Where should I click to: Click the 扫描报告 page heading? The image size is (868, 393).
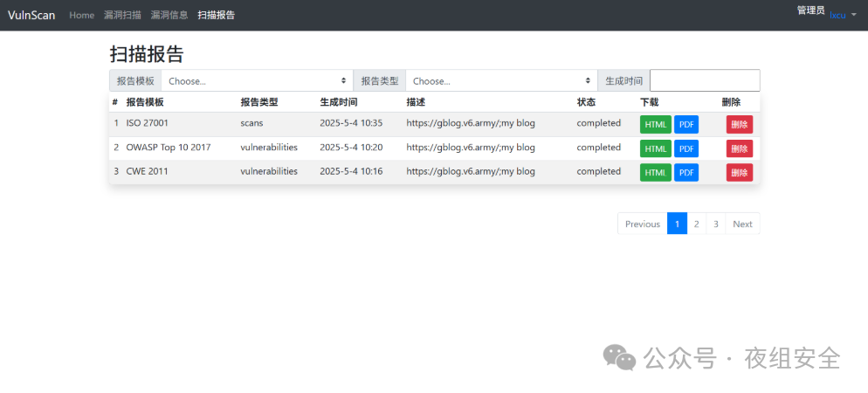[x=147, y=54]
